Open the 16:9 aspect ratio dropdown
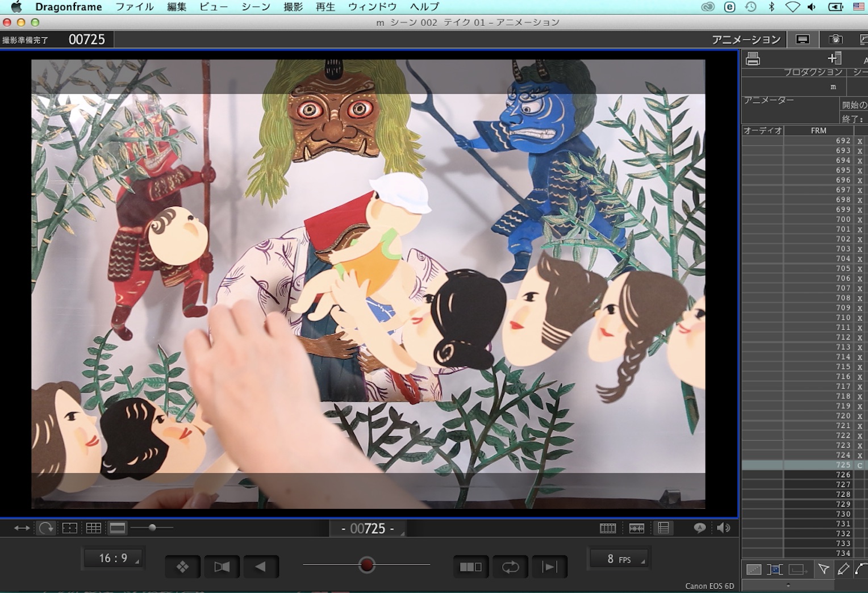 point(113,558)
